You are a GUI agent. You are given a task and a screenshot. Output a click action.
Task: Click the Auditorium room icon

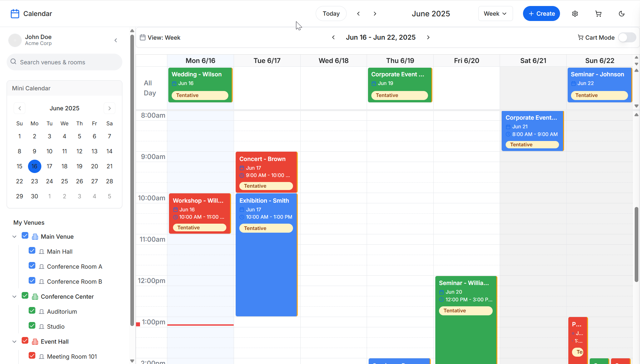[41, 312]
